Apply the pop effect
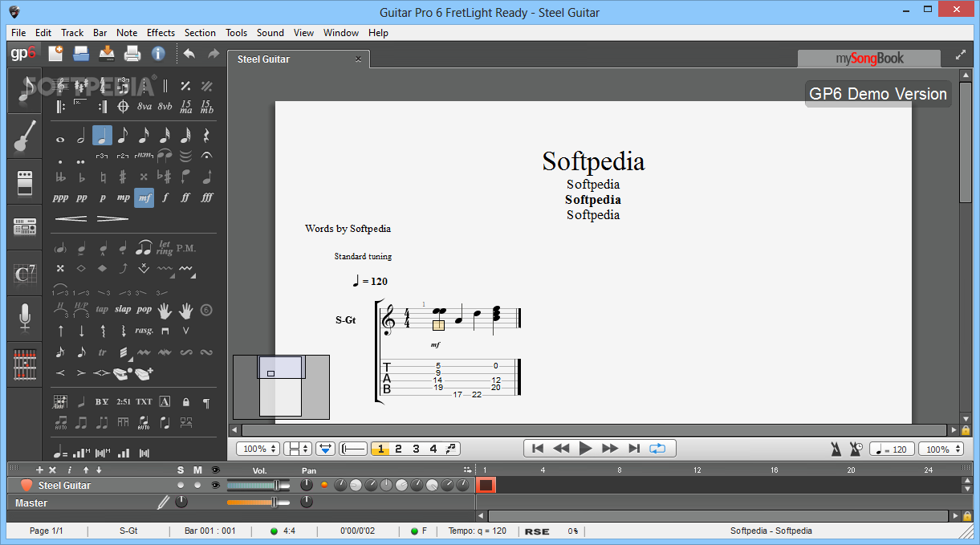Image resolution: width=980 pixels, height=545 pixels. [144, 309]
